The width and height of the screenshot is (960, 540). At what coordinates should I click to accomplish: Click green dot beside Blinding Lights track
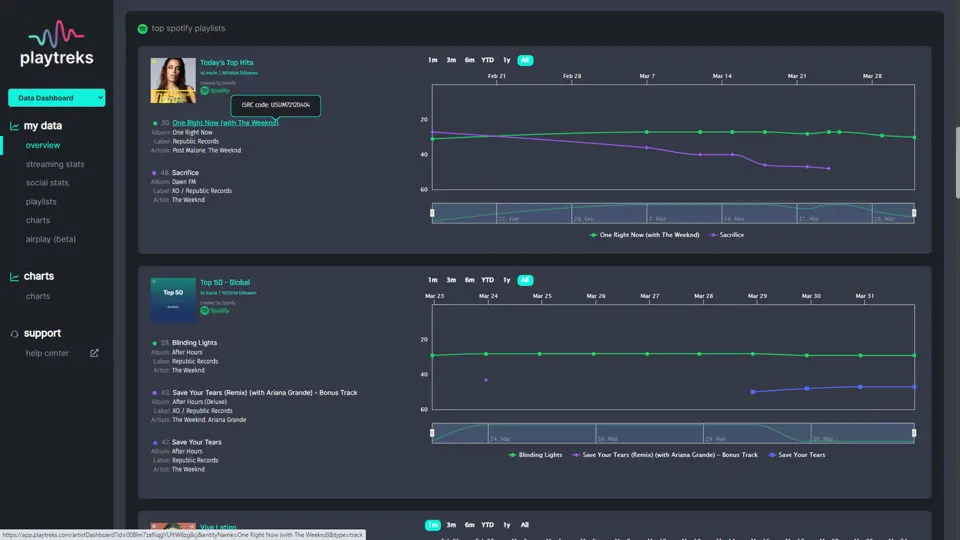click(154, 343)
